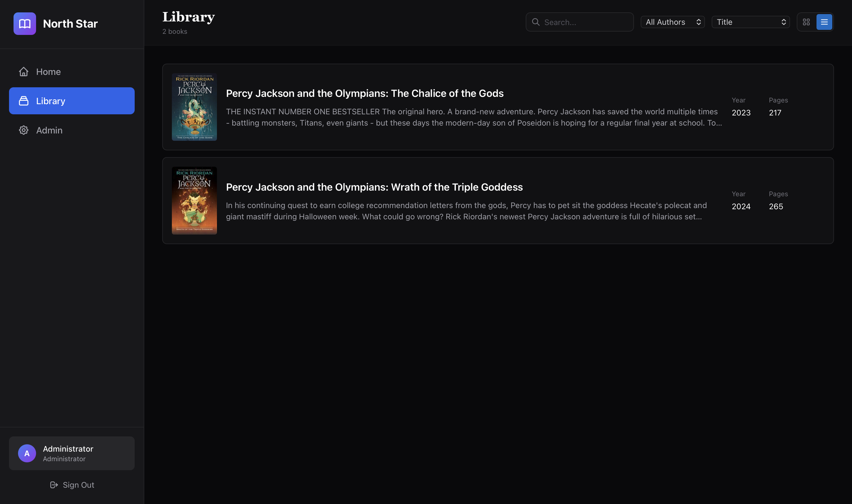852x504 pixels.
Task: Click the North Star book logo icon
Action: pyautogui.click(x=25, y=23)
